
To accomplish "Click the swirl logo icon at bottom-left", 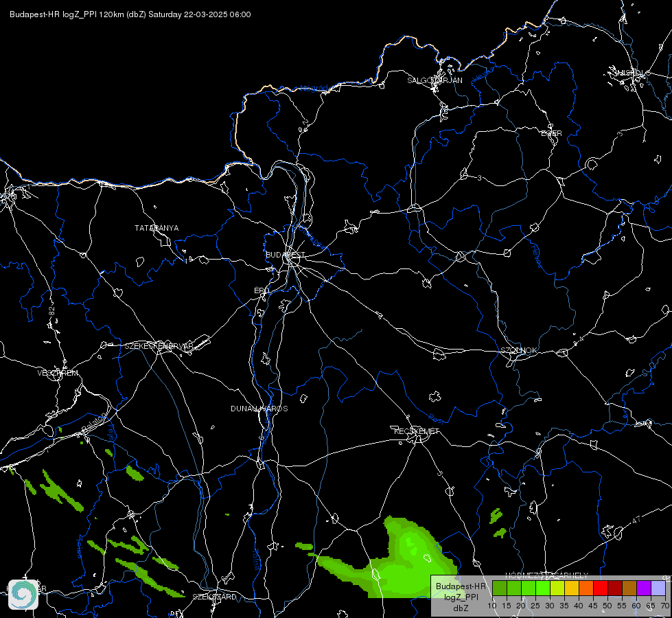I will pyautogui.click(x=23, y=595).
